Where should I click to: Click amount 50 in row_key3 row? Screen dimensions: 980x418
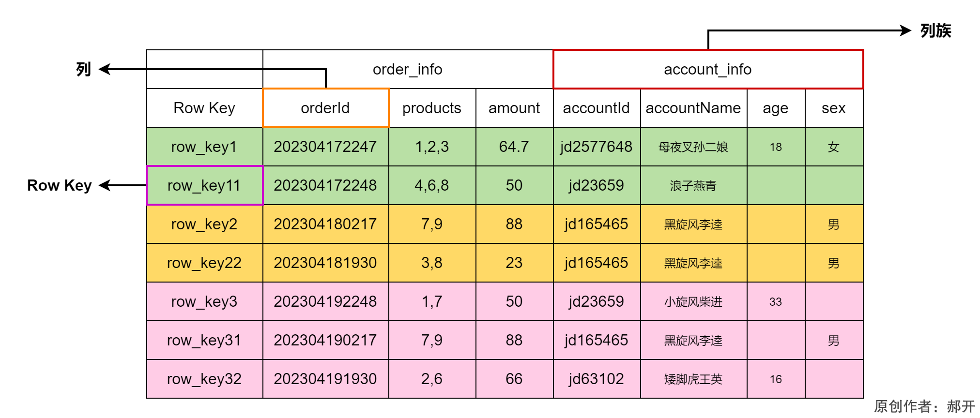click(514, 301)
